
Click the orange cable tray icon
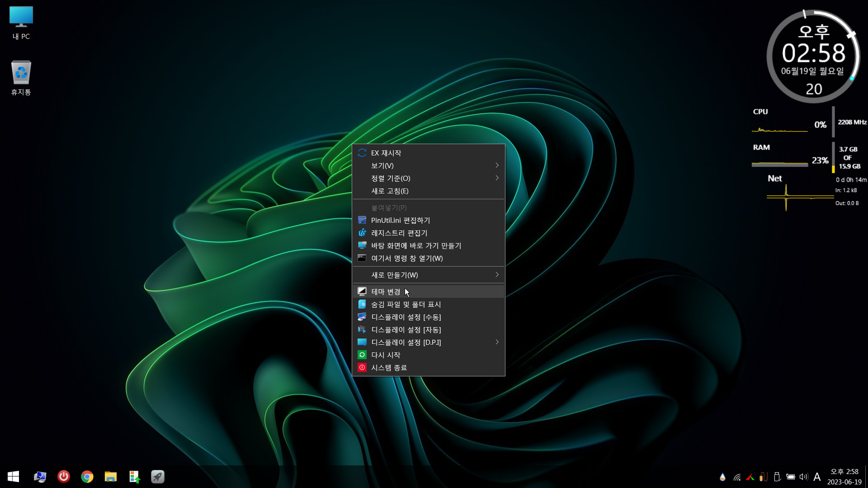tap(764, 477)
